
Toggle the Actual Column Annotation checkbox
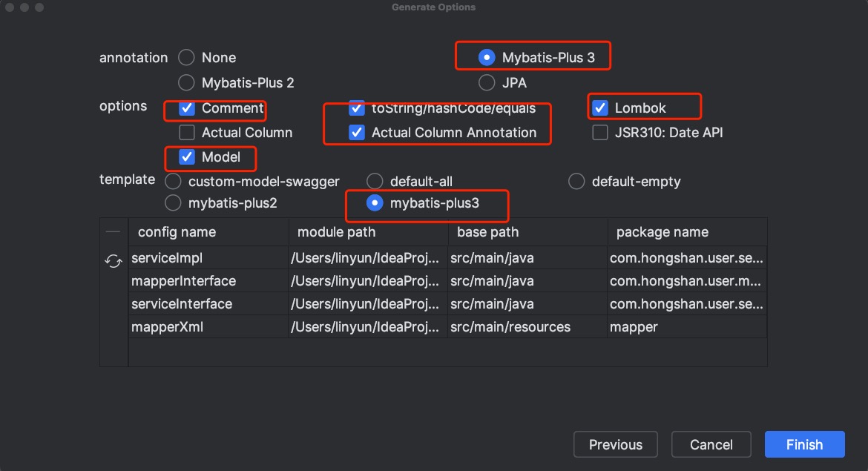coord(357,132)
